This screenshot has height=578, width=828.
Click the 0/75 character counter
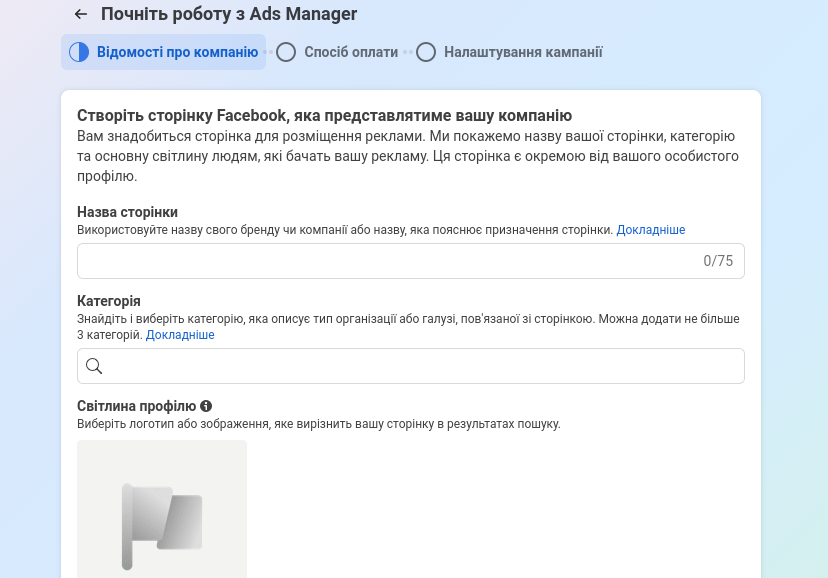718,261
